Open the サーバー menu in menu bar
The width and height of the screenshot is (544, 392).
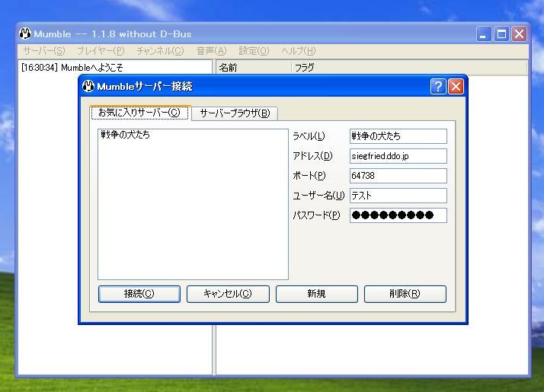click(43, 51)
